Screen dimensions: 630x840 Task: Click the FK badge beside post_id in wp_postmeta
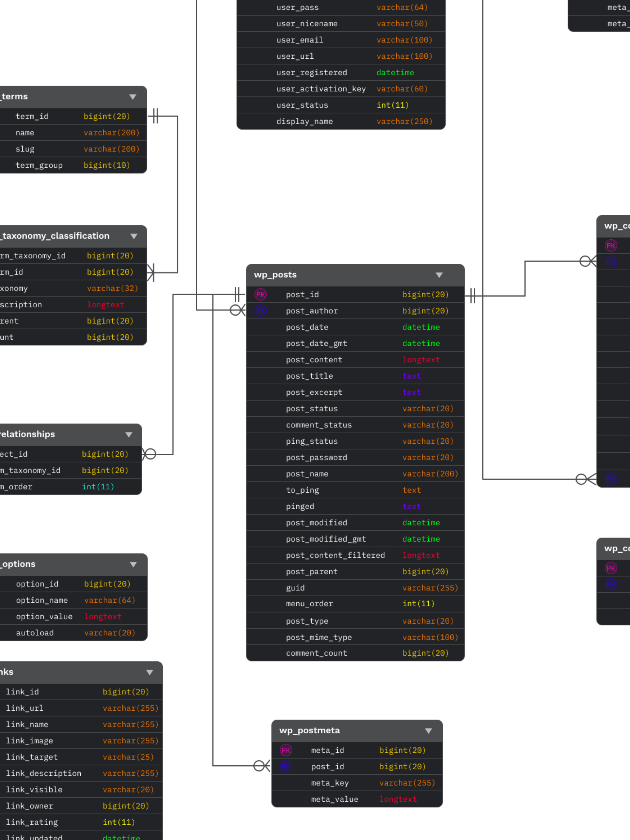(x=286, y=766)
